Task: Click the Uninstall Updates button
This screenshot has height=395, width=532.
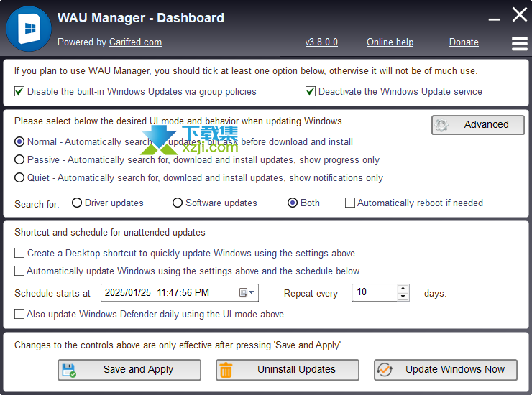Action: click(x=288, y=370)
